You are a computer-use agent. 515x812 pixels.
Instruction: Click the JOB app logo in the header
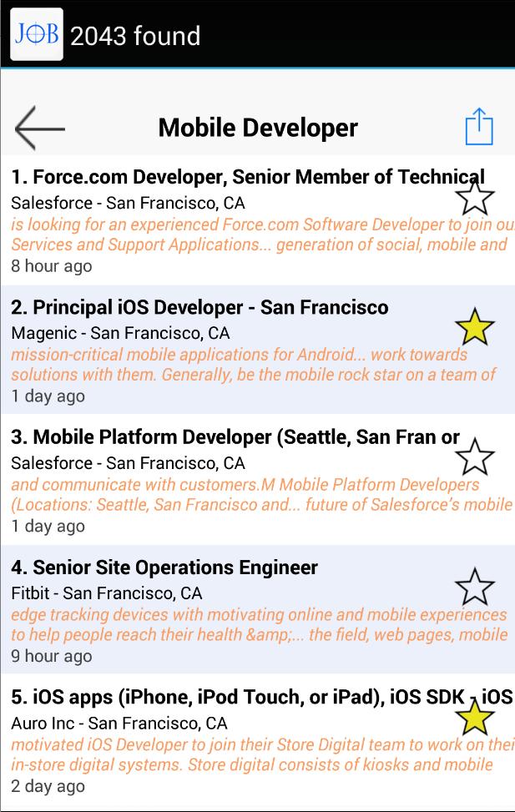point(35,36)
